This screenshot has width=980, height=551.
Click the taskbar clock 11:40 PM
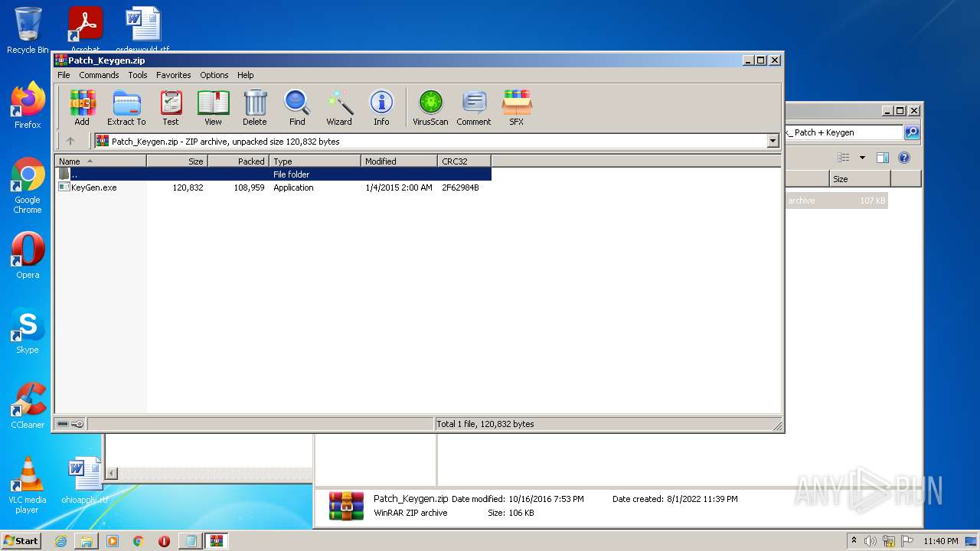[941, 541]
